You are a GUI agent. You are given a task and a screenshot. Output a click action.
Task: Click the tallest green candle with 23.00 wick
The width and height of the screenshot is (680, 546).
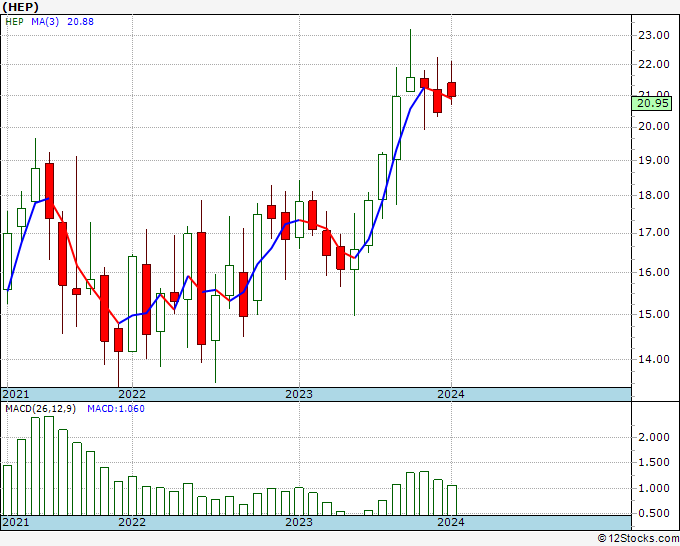pos(410,84)
